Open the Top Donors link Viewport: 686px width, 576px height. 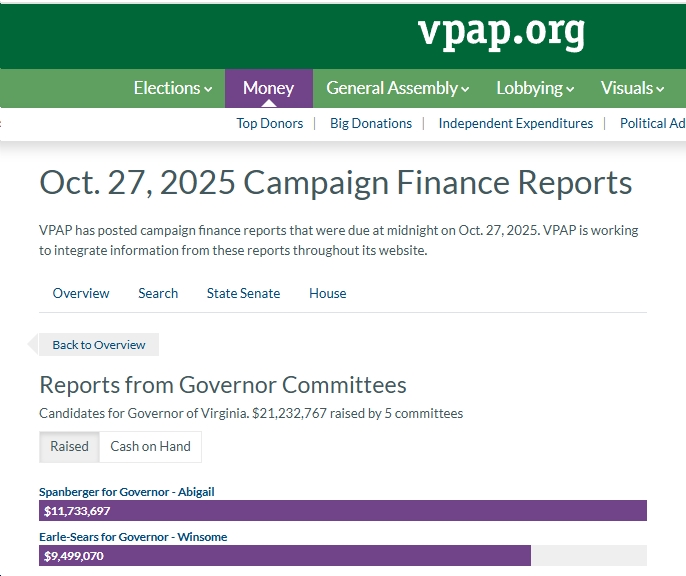[x=275, y=123]
